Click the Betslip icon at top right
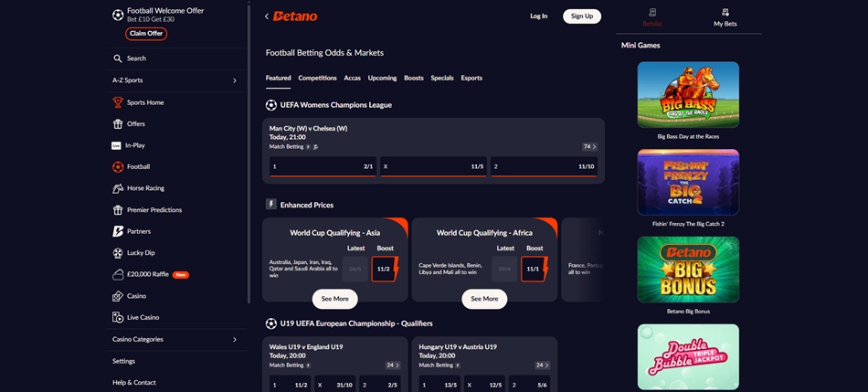The width and height of the screenshot is (868, 392). click(651, 13)
